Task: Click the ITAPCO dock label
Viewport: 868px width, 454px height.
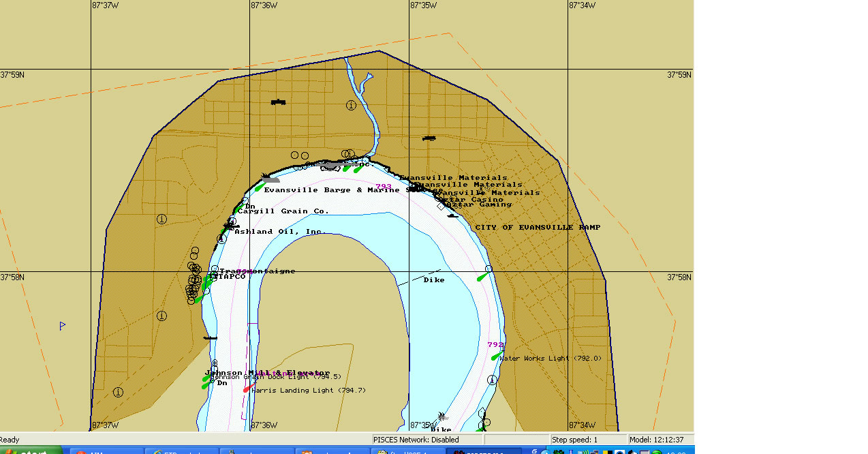Action: point(228,277)
